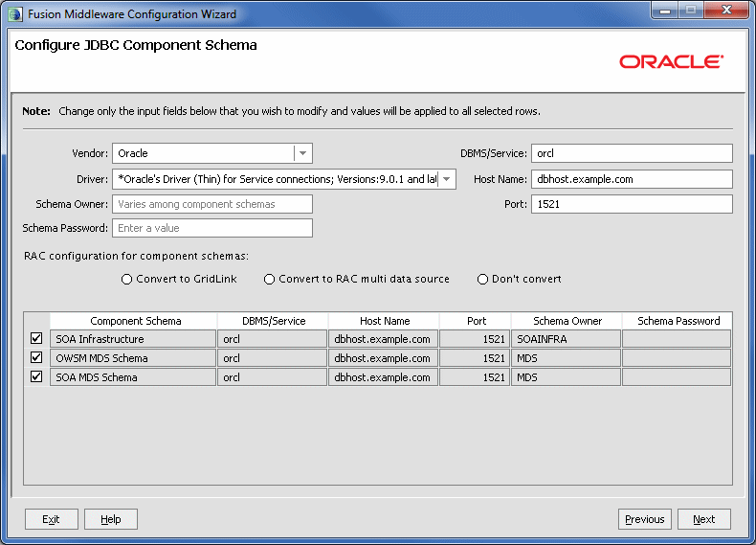The width and height of the screenshot is (756, 545).
Task: Open the Vendor dropdown arrow
Action: pyautogui.click(x=302, y=153)
